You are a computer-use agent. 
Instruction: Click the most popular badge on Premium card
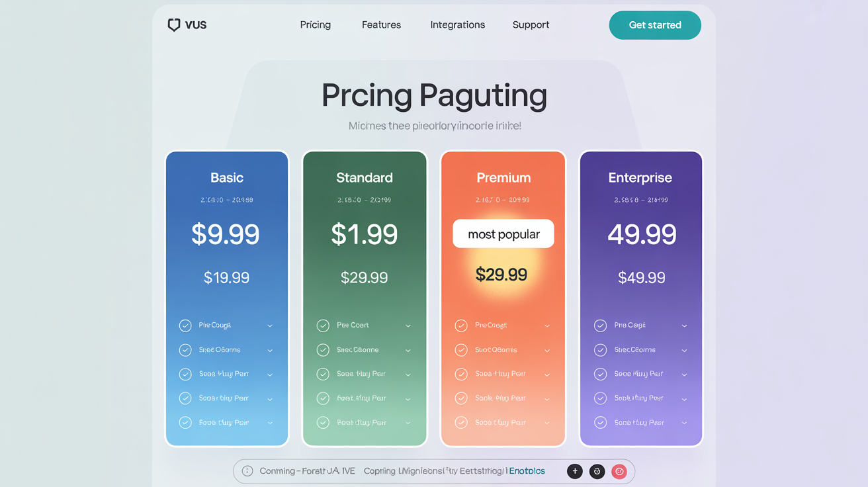coord(503,233)
